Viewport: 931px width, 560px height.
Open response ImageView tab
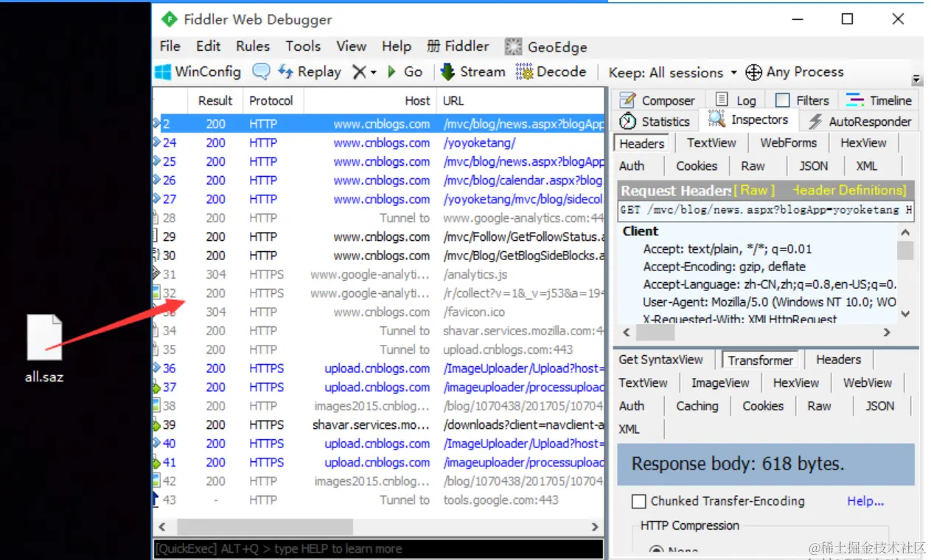coord(720,383)
